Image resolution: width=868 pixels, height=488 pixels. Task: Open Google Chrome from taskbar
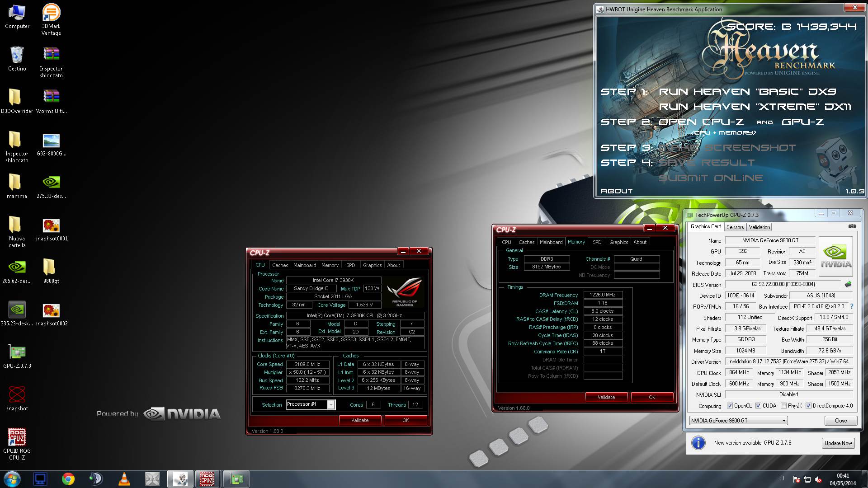(68, 479)
